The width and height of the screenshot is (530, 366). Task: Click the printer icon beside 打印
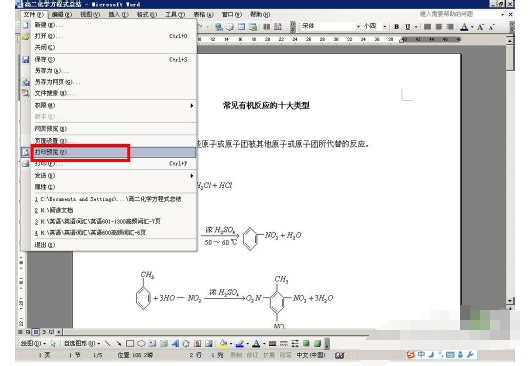click(26, 164)
